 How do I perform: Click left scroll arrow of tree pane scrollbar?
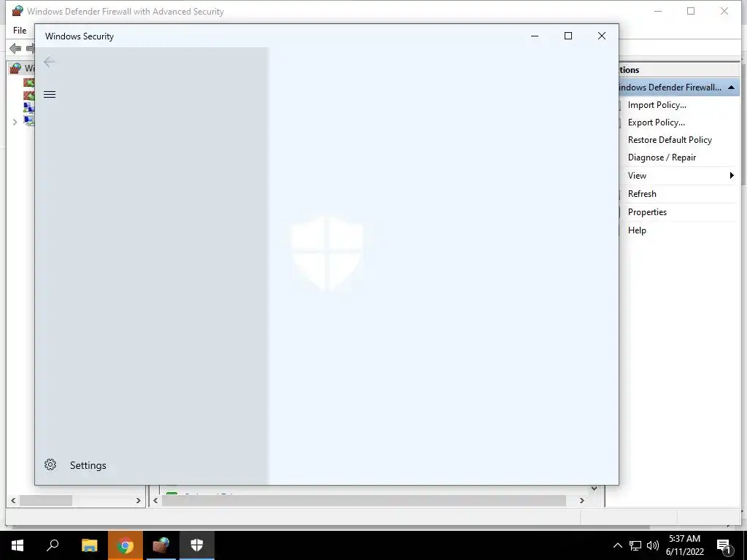[x=13, y=500]
